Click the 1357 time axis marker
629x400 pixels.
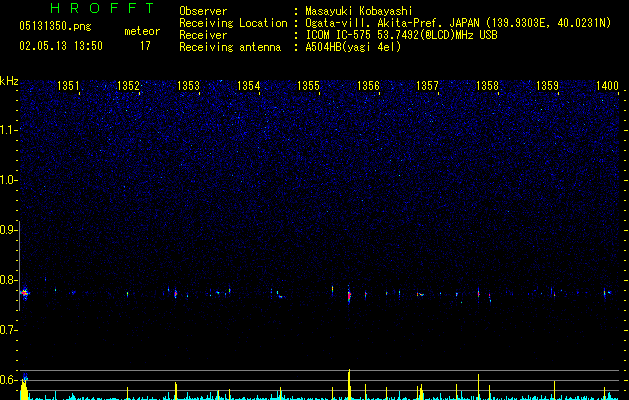(x=427, y=86)
